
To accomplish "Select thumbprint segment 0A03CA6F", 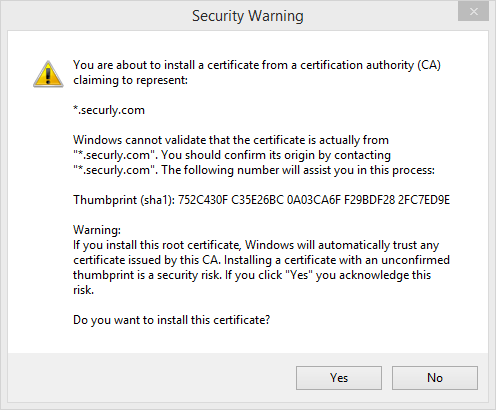I will tap(314, 200).
